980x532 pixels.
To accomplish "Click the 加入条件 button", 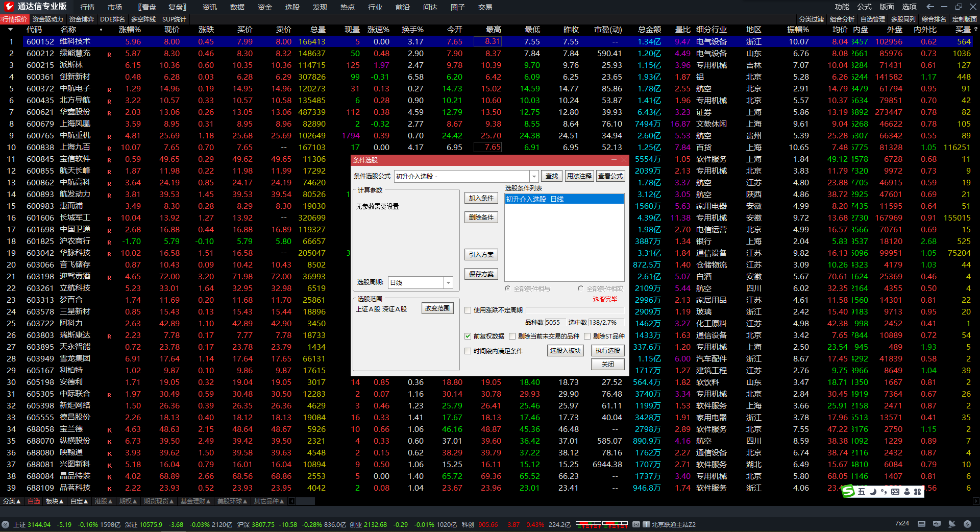I will click(481, 198).
